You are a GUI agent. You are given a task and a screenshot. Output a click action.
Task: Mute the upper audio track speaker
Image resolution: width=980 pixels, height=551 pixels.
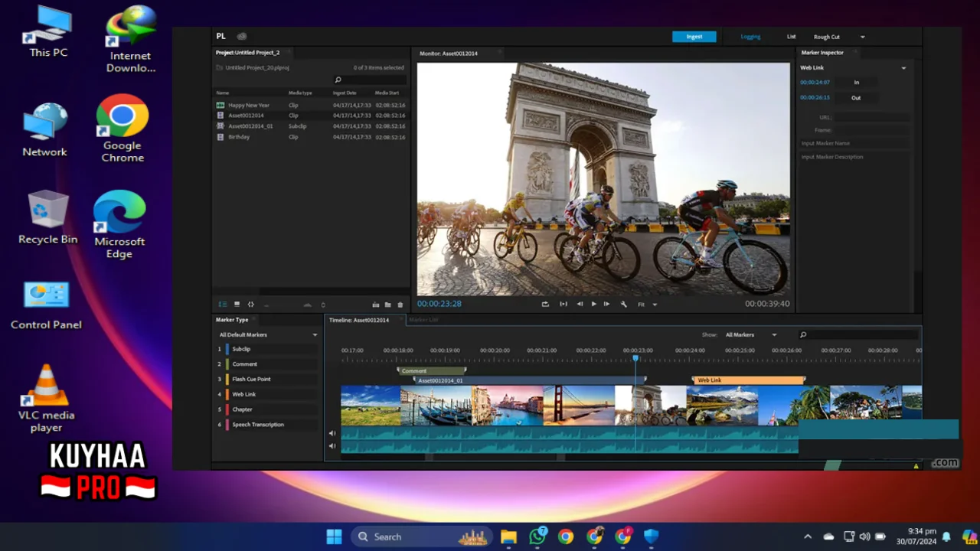(x=332, y=433)
